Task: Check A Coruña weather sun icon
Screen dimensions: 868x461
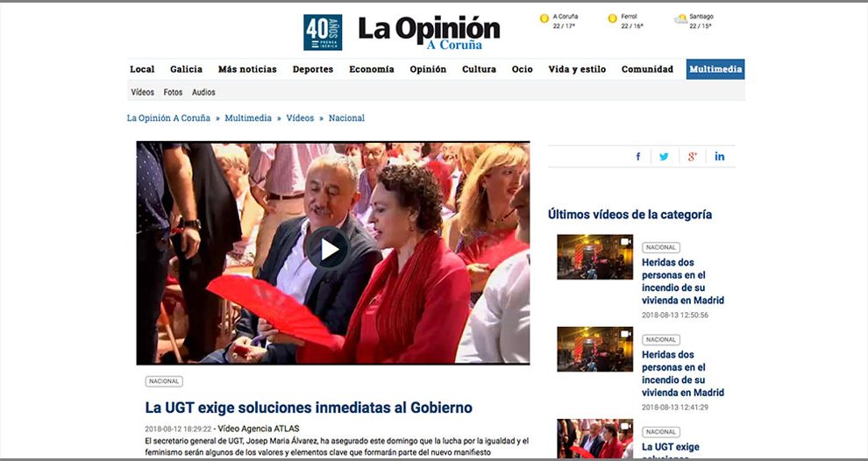Action: point(544,18)
